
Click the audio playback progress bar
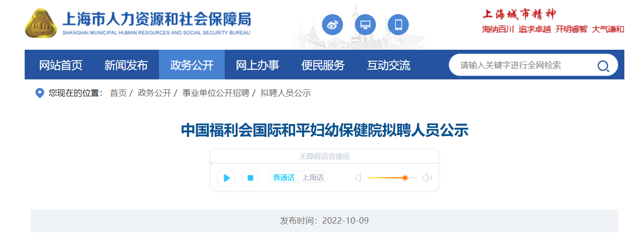pos(324,163)
